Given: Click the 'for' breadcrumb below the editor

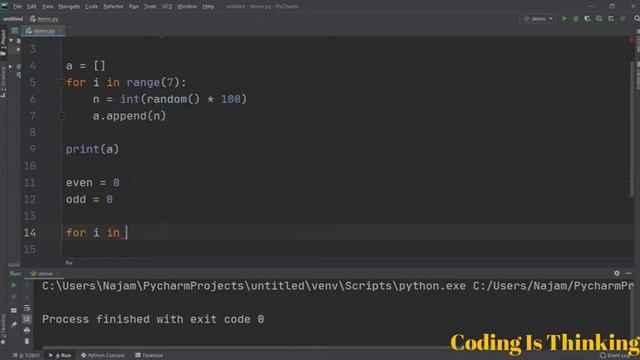Looking at the screenshot, I should click(69, 262).
